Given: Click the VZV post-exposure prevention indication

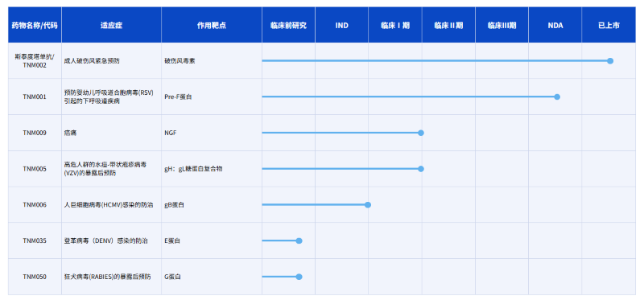Looking at the screenshot, I should click(105, 169).
